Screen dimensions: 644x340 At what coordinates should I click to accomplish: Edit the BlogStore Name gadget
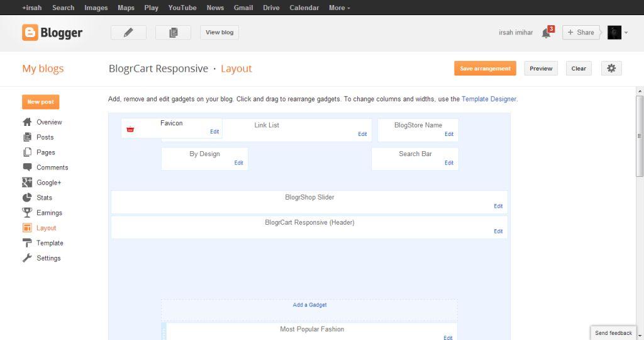coord(449,134)
